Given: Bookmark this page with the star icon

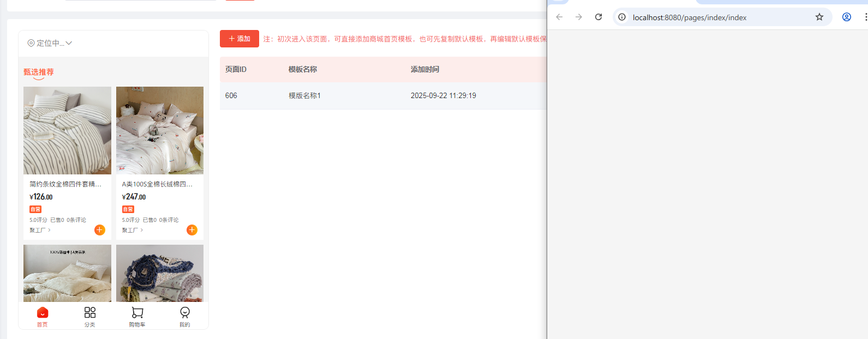Looking at the screenshot, I should coord(819,17).
